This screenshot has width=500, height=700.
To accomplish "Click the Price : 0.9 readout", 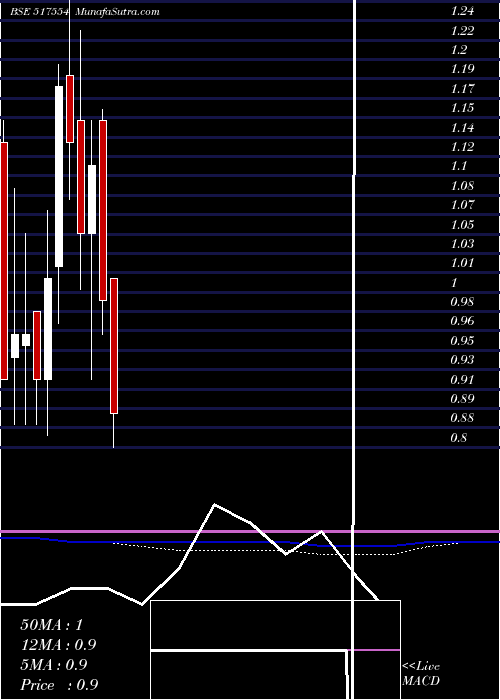I will 59,685.
